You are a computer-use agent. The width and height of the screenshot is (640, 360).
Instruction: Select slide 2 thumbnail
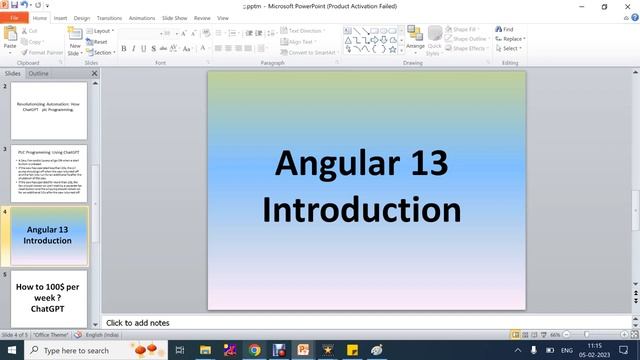click(x=49, y=111)
